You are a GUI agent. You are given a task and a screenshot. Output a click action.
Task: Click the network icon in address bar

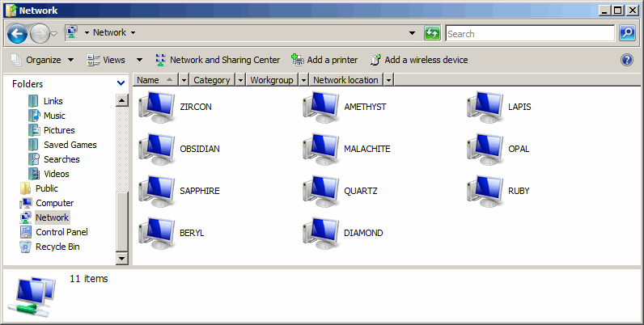[72, 32]
